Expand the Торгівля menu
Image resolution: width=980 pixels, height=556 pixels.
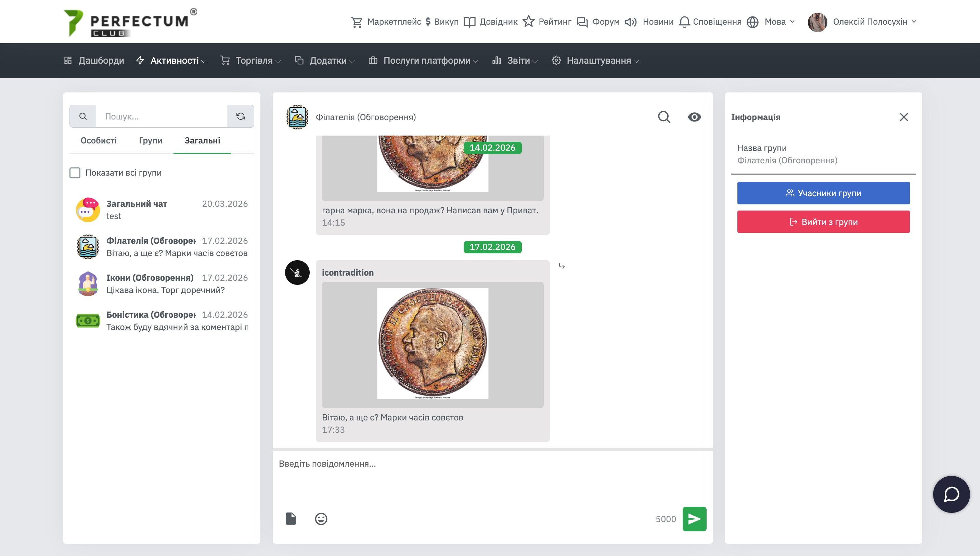pyautogui.click(x=254, y=60)
